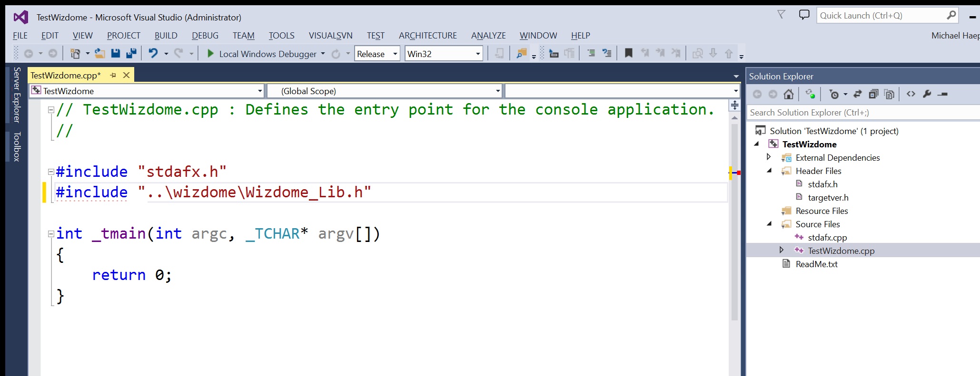Click the New Project toolbar icon

pyautogui.click(x=75, y=54)
